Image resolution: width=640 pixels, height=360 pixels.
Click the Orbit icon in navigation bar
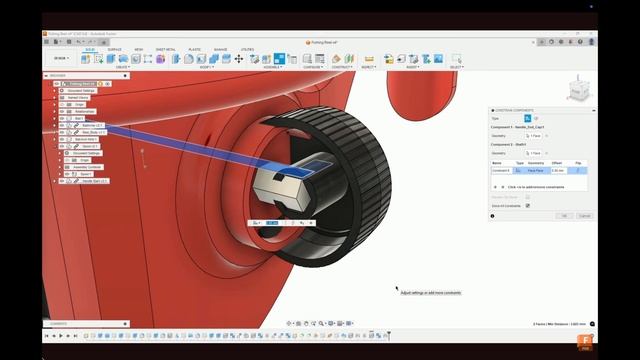click(289, 323)
